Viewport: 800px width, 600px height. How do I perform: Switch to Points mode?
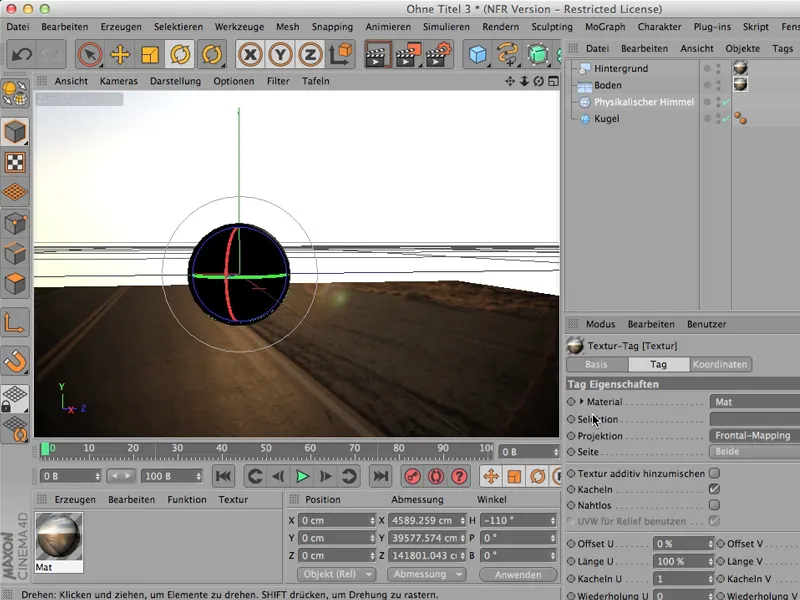click(x=15, y=223)
